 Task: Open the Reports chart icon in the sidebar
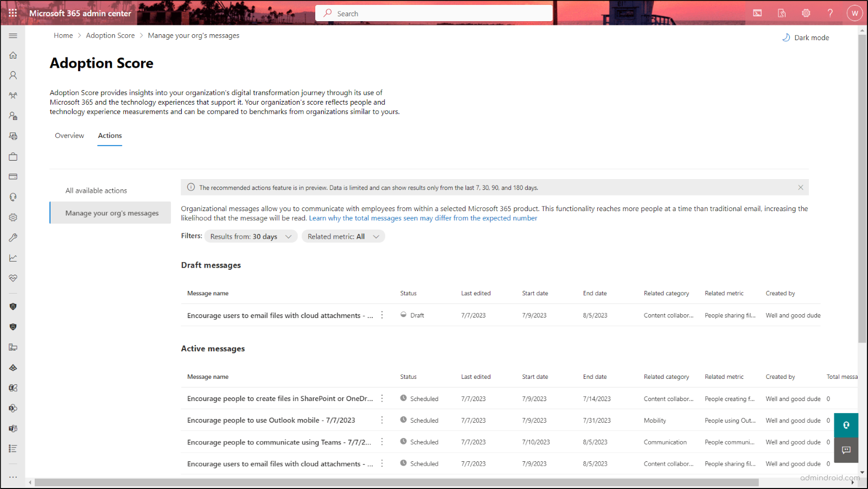[x=13, y=257]
